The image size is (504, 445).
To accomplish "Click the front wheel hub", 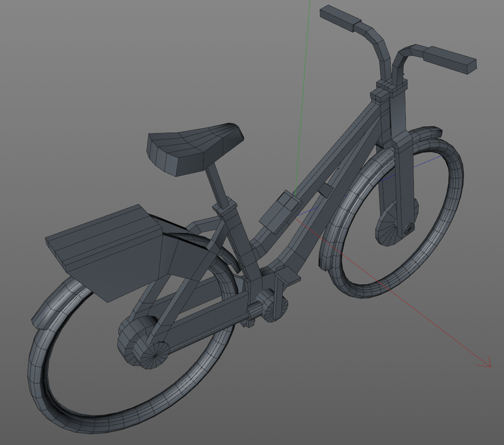I will click(x=408, y=229).
